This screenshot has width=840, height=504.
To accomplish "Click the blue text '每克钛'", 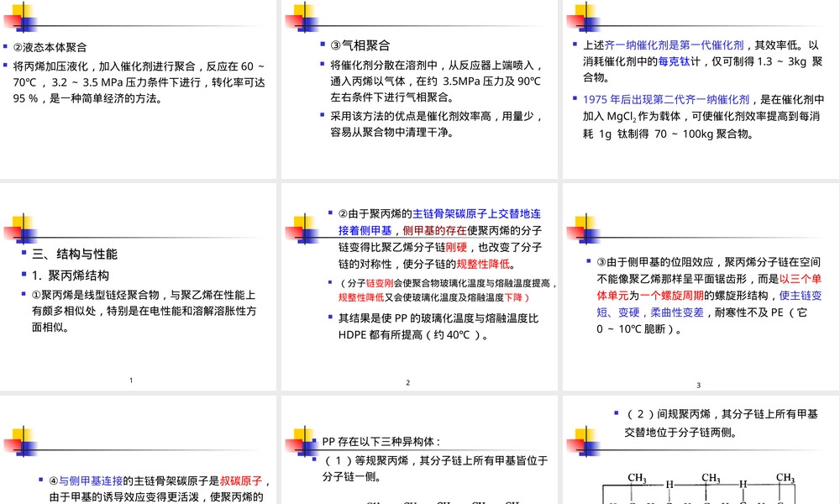I will (x=674, y=61).
